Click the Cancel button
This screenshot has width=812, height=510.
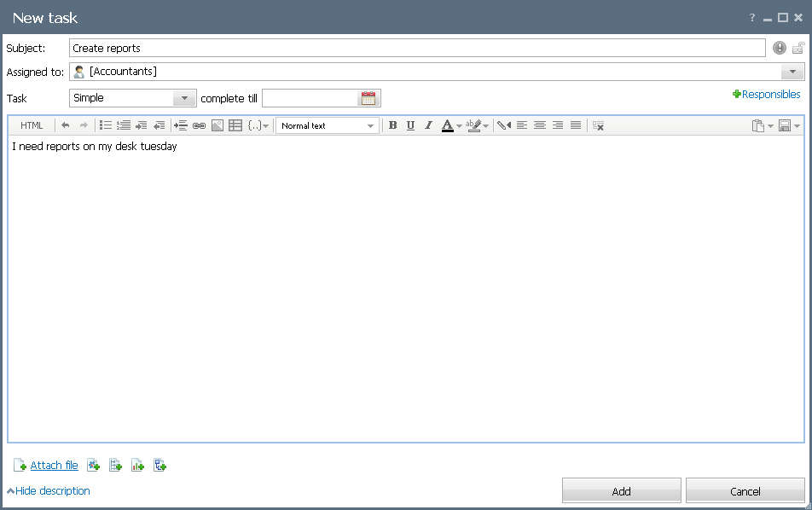[x=745, y=491]
